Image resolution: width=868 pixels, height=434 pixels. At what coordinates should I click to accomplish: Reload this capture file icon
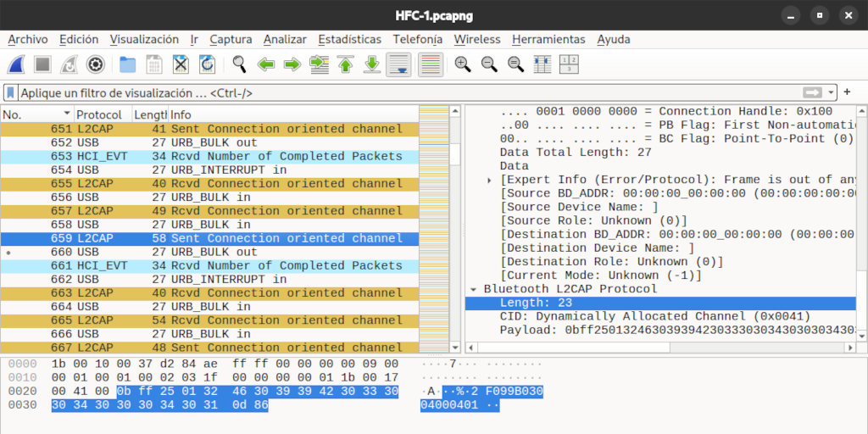pos(208,64)
